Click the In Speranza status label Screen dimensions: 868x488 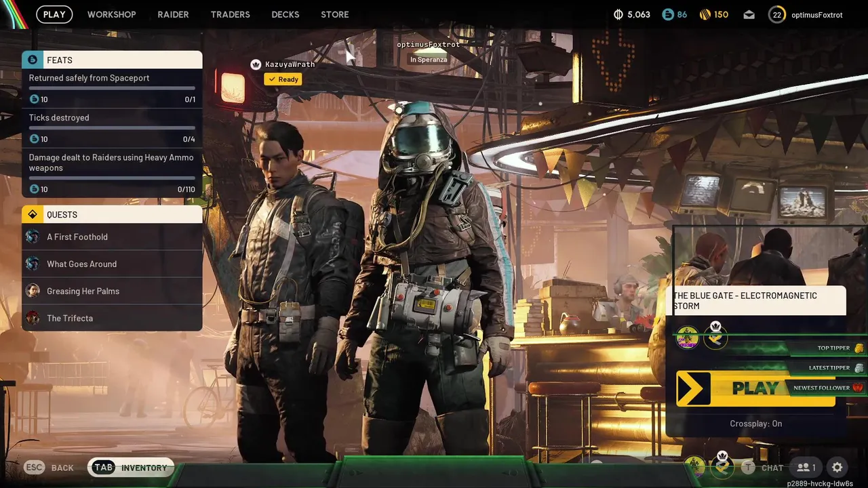[x=429, y=60]
